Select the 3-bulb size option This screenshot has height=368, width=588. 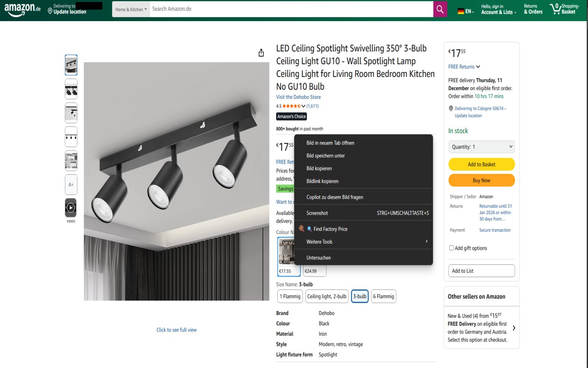pyautogui.click(x=360, y=296)
